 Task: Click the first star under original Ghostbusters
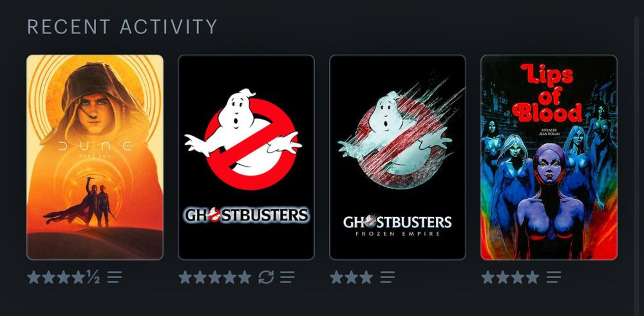point(185,277)
